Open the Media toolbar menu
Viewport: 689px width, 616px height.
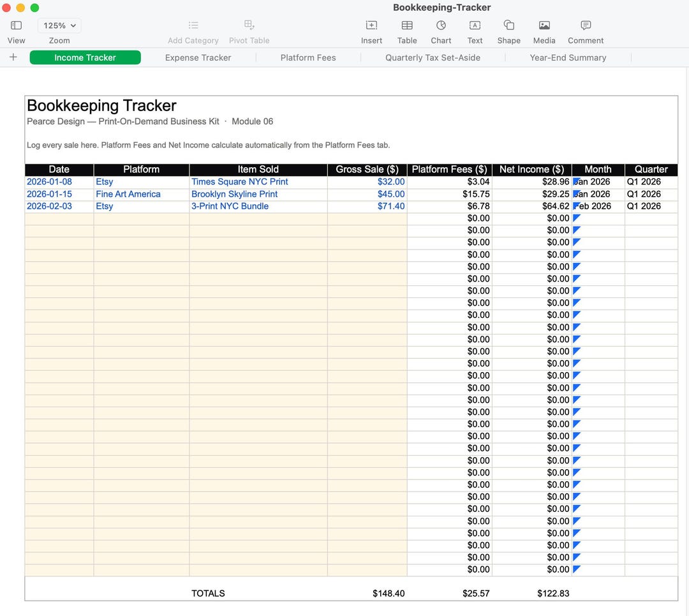[x=544, y=25]
